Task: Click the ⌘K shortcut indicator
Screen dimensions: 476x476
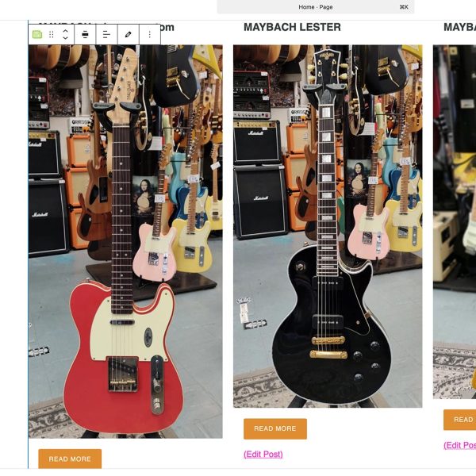Action: tap(404, 7)
